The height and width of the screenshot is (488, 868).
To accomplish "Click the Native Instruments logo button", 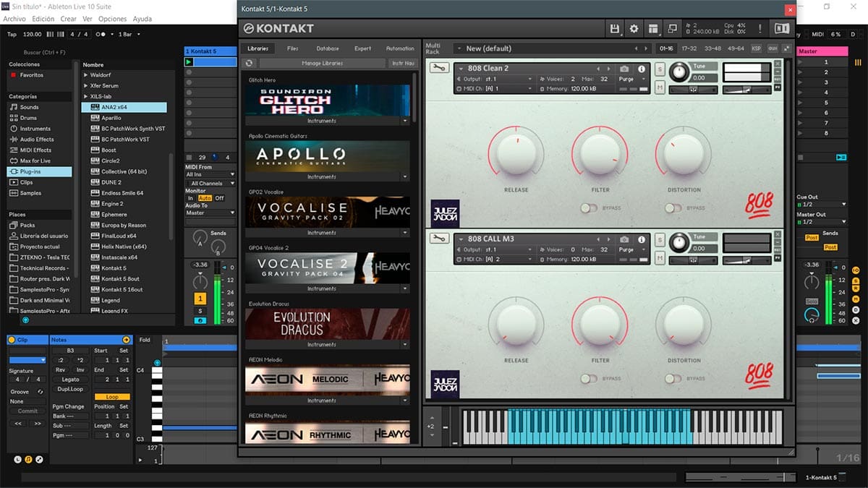I will click(x=782, y=28).
